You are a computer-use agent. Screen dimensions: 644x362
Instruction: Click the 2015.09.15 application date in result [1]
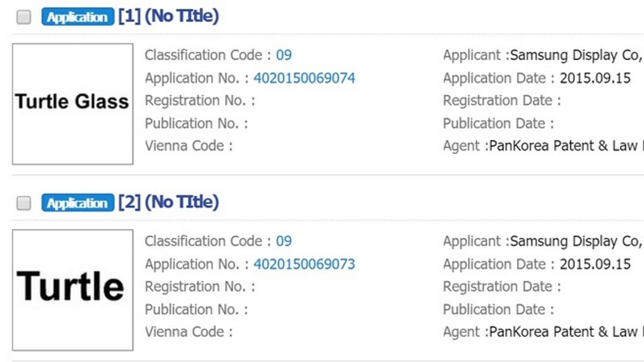pos(595,78)
